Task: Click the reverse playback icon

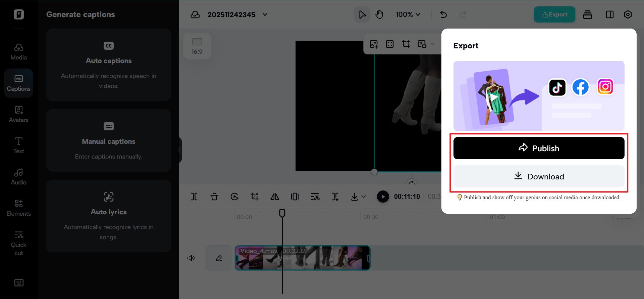Action: [x=234, y=197]
